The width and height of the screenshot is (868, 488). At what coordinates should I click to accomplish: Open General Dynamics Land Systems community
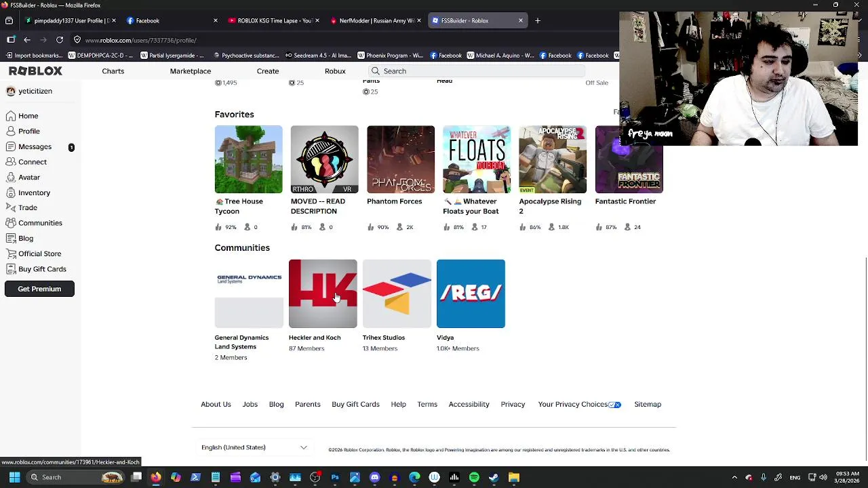click(249, 293)
